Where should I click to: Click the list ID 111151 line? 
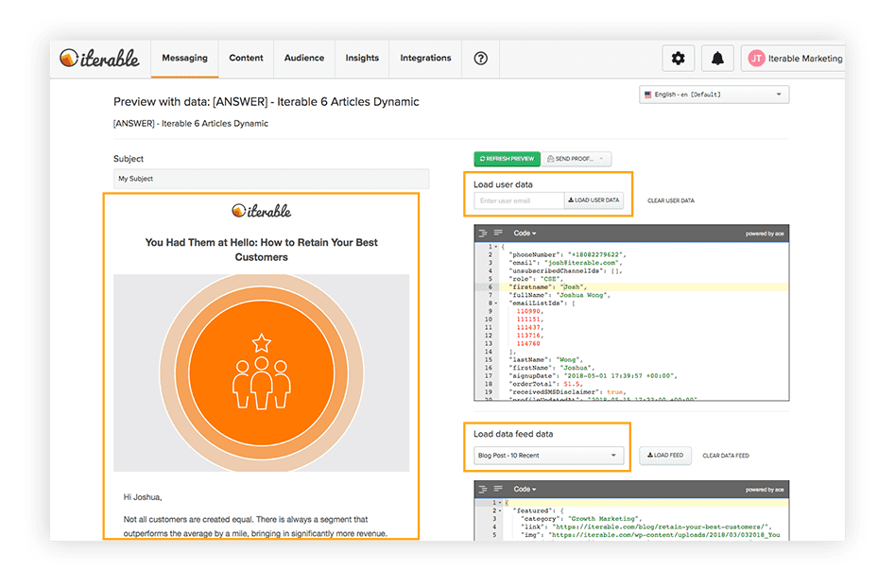coord(529,320)
